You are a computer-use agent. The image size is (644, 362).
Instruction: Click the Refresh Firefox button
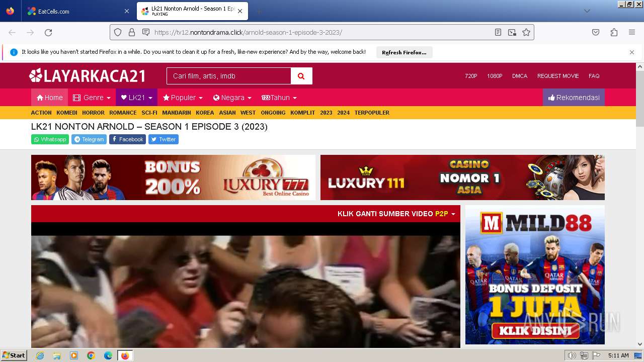(x=404, y=52)
